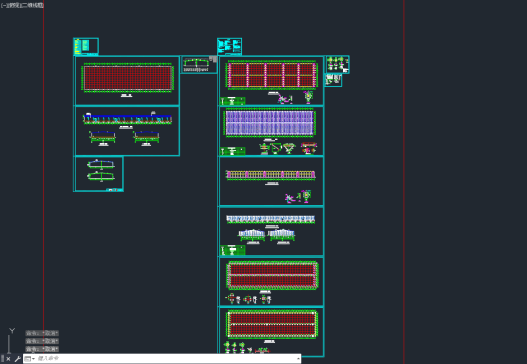The width and height of the screenshot is (527, 364).
Task: Expand command history arrow at command line end
Action: (x=298, y=359)
